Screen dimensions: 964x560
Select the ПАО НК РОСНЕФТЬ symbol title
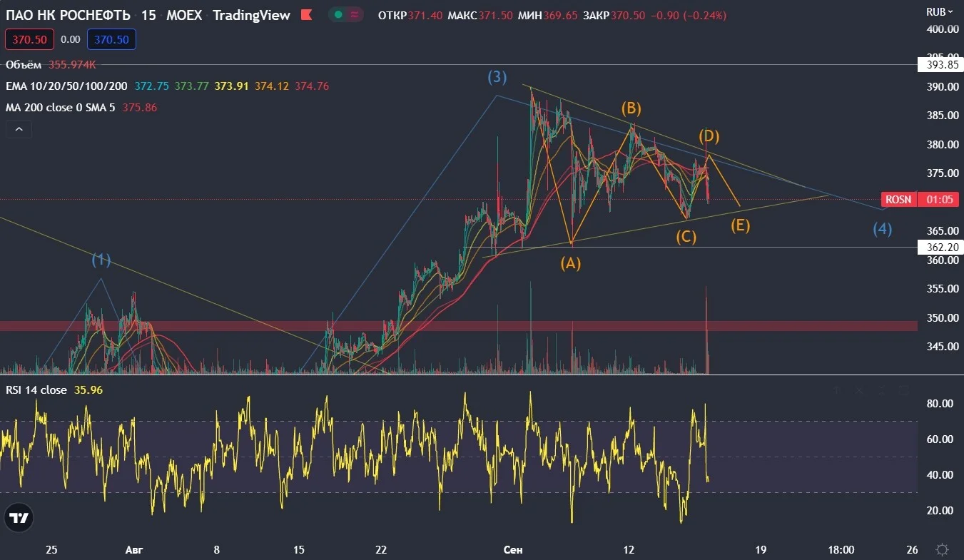pyautogui.click(x=69, y=15)
